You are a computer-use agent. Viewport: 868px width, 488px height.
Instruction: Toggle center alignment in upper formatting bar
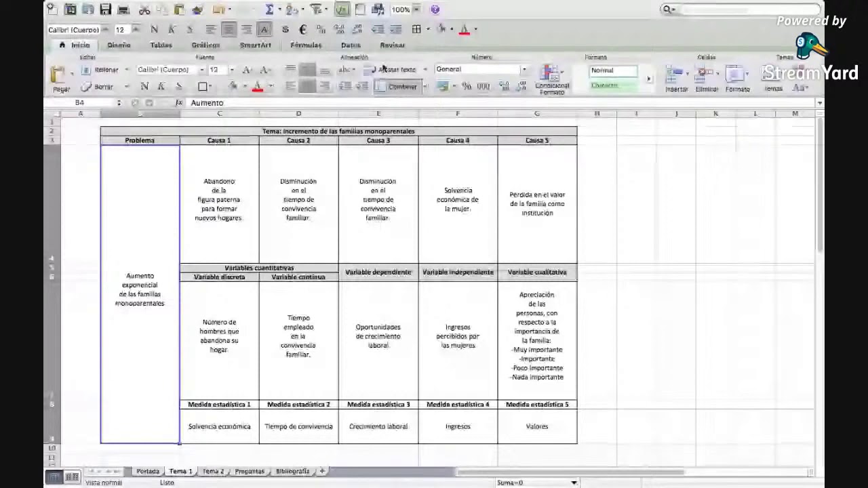[x=229, y=29]
